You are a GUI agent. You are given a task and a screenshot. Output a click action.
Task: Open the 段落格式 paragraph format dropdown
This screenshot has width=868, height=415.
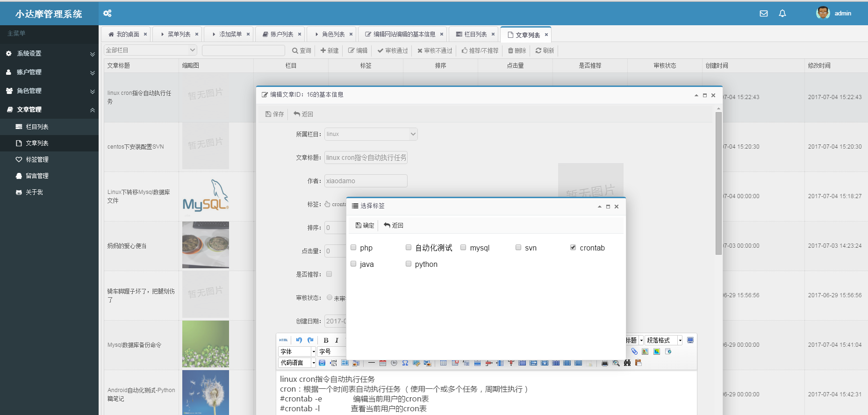664,340
